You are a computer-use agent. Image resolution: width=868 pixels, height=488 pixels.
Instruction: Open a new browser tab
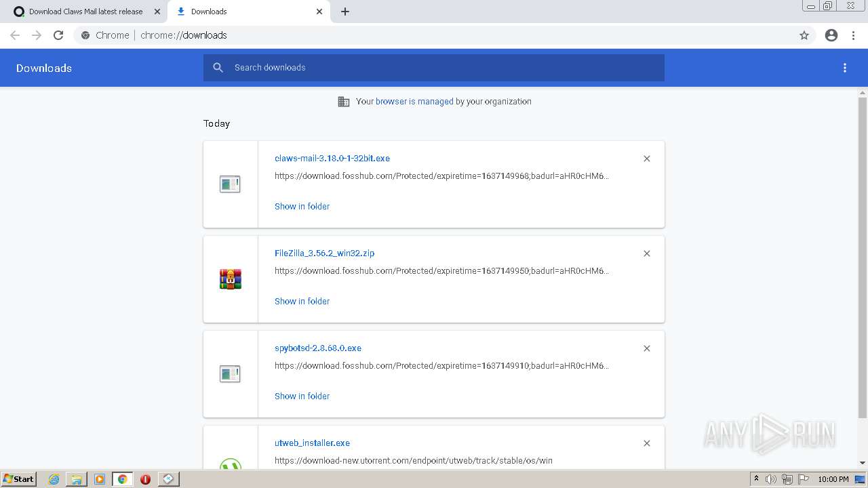[345, 12]
